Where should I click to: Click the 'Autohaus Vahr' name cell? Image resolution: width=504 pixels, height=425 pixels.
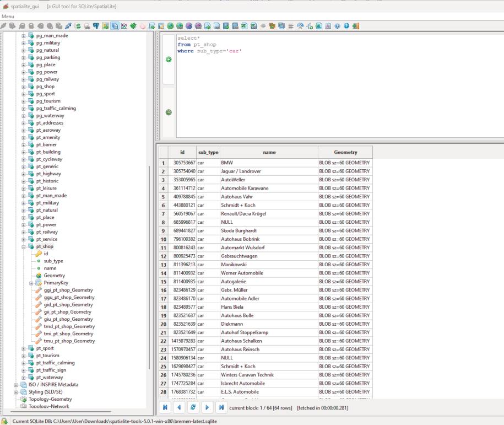pyautogui.click(x=269, y=197)
